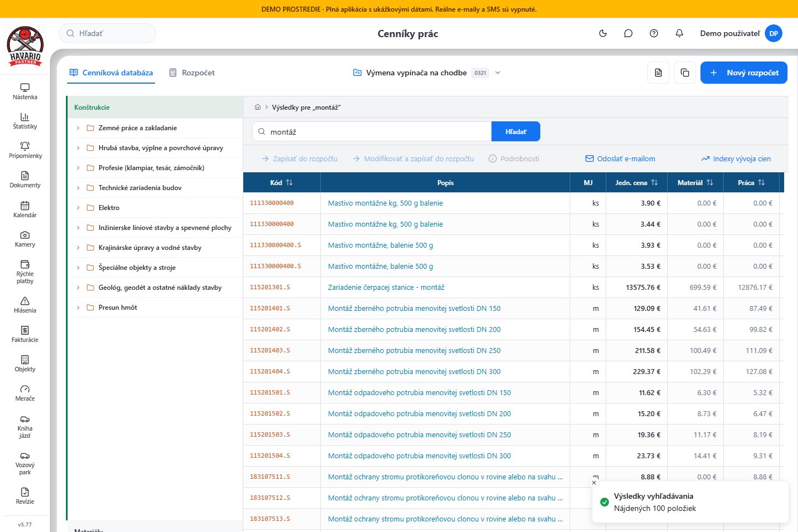Open the project selector dropdown chevron

498,73
